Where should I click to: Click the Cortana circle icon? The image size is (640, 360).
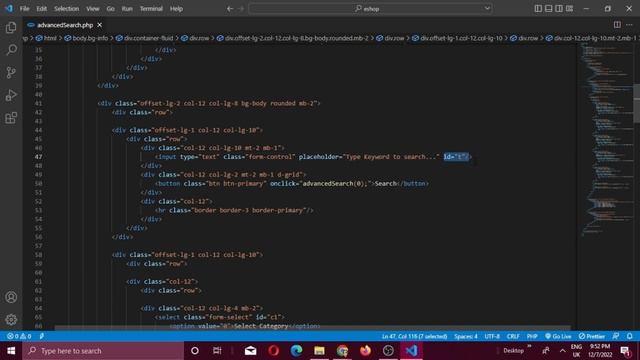point(195,351)
